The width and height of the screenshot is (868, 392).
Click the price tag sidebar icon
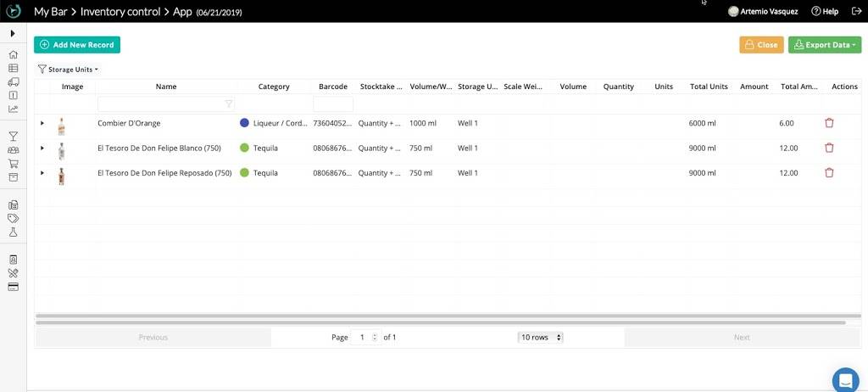[x=13, y=218]
